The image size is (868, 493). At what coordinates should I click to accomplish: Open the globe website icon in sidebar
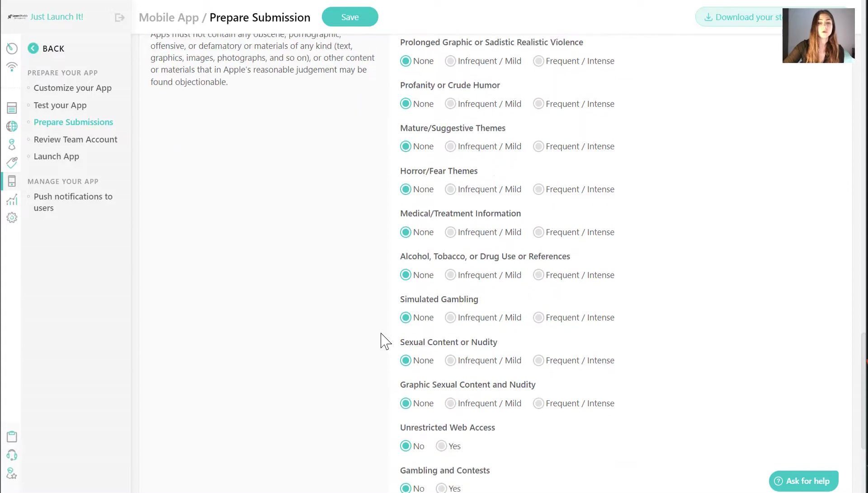click(12, 126)
